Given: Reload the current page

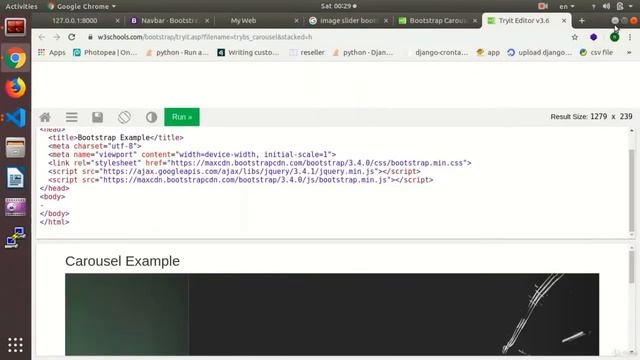Looking at the screenshot, I should click(71, 37).
